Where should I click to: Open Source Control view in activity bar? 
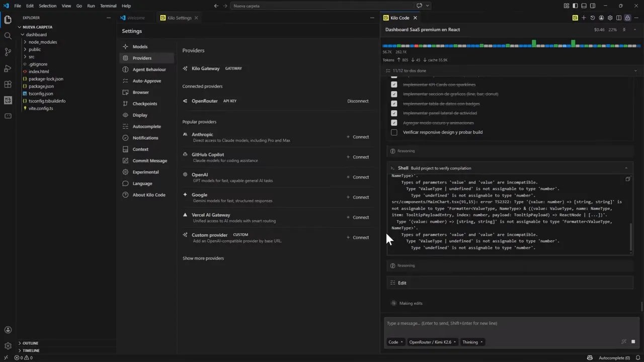click(x=8, y=52)
